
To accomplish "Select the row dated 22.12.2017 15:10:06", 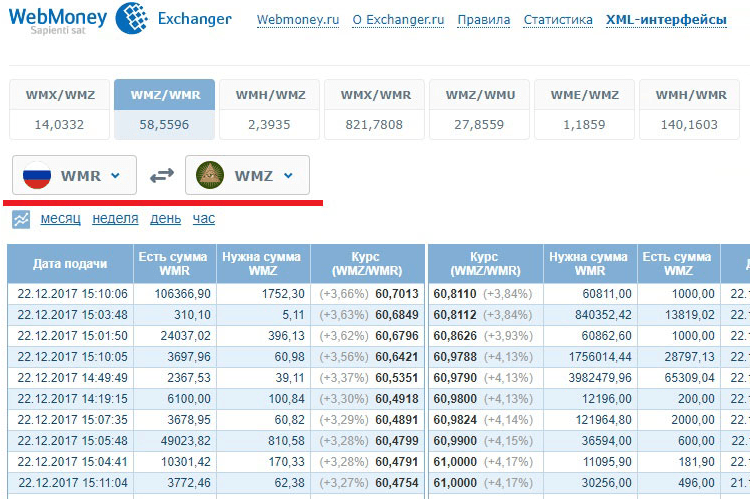I will pos(216,294).
